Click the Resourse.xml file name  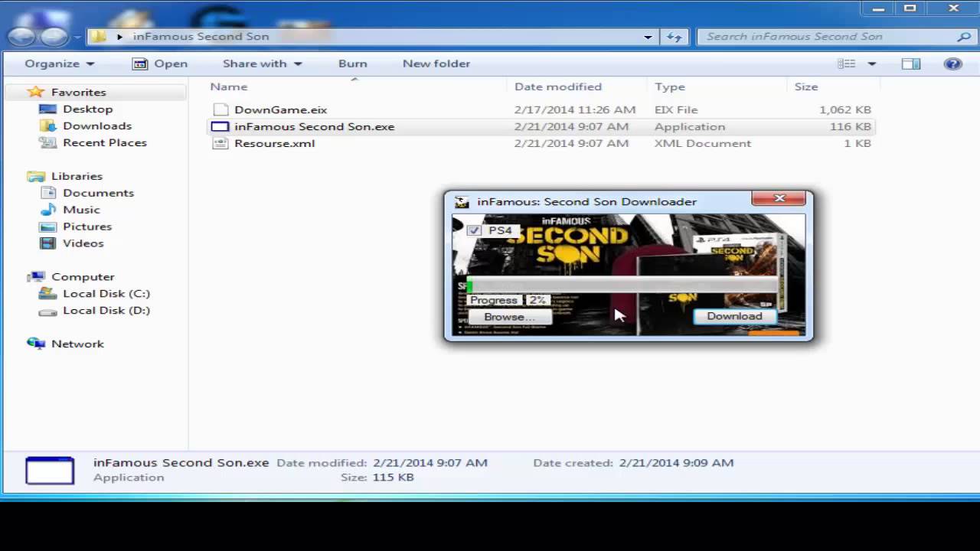click(274, 143)
